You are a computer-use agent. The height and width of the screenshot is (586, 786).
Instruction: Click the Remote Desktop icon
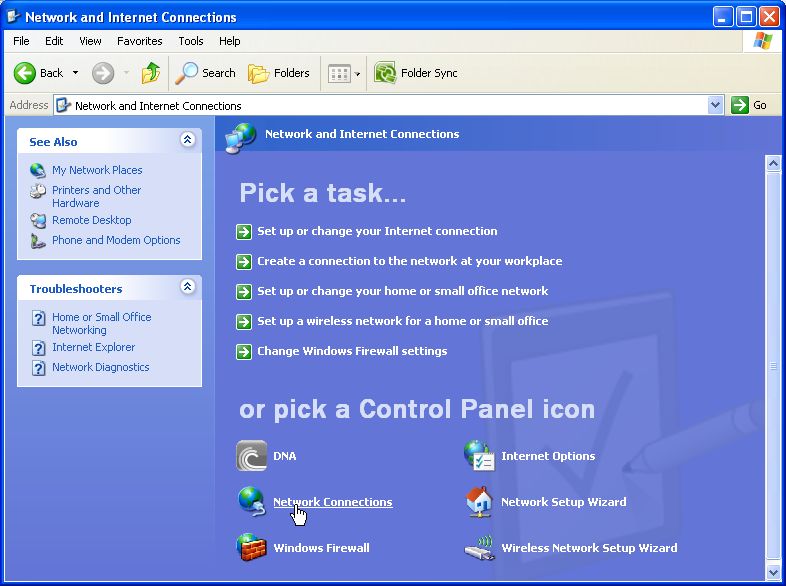coord(38,221)
